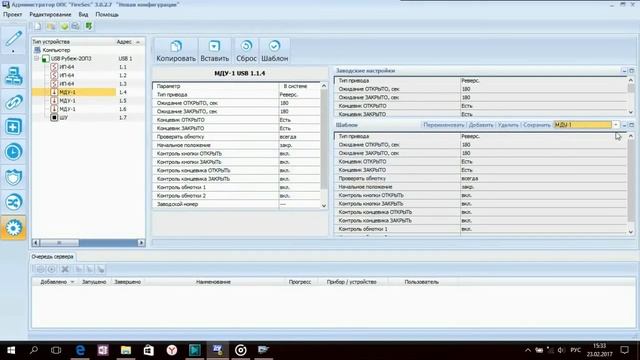Select the pencil edit tool in sidebar
Image resolution: width=640 pixels, height=360 pixels.
pyautogui.click(x=13, y=39)
